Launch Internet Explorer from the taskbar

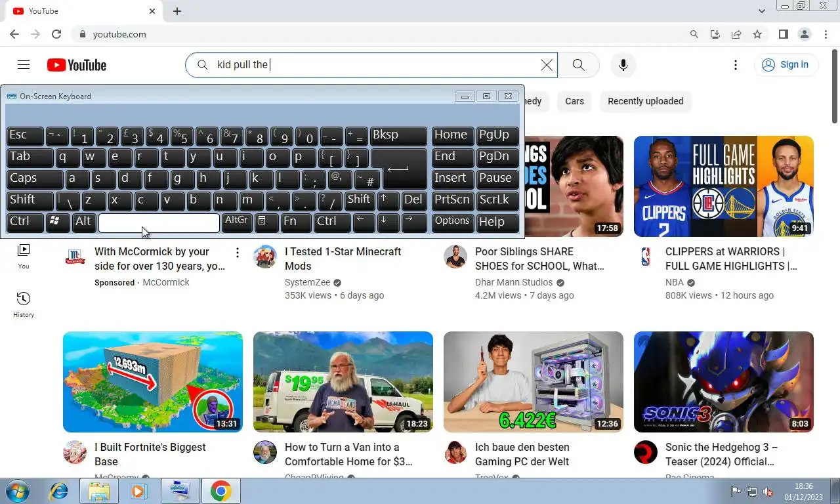click(x=59, y=491)
